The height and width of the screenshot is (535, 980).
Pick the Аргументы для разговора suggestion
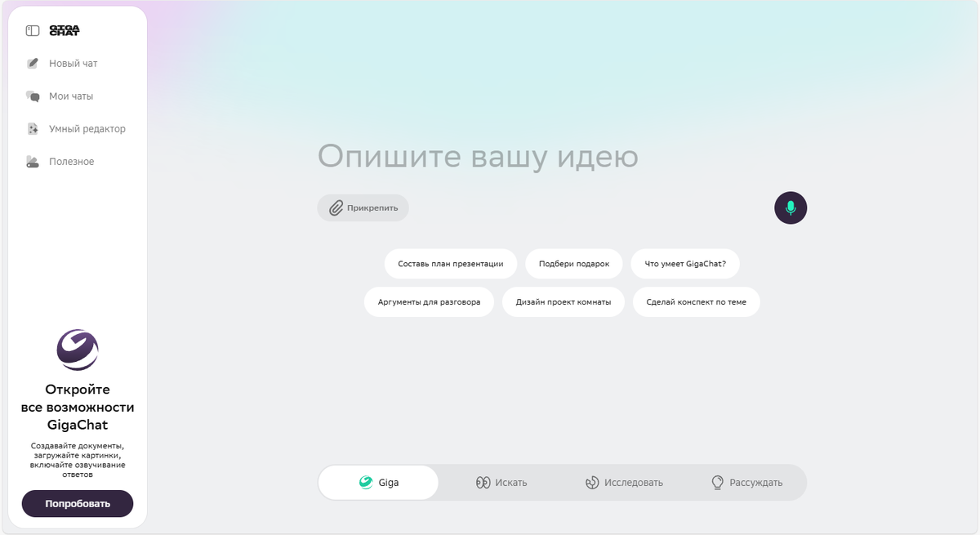tap(429, 301)
